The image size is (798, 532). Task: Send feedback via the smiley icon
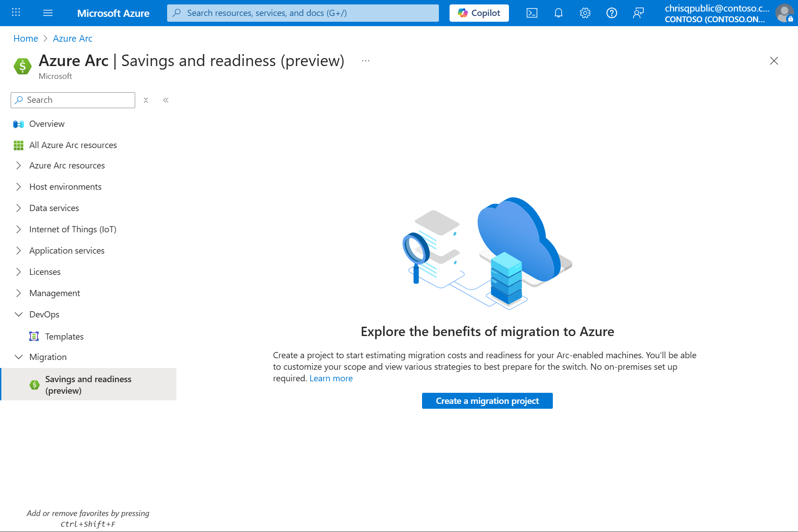pyautogui.click(x=638, y=13)
